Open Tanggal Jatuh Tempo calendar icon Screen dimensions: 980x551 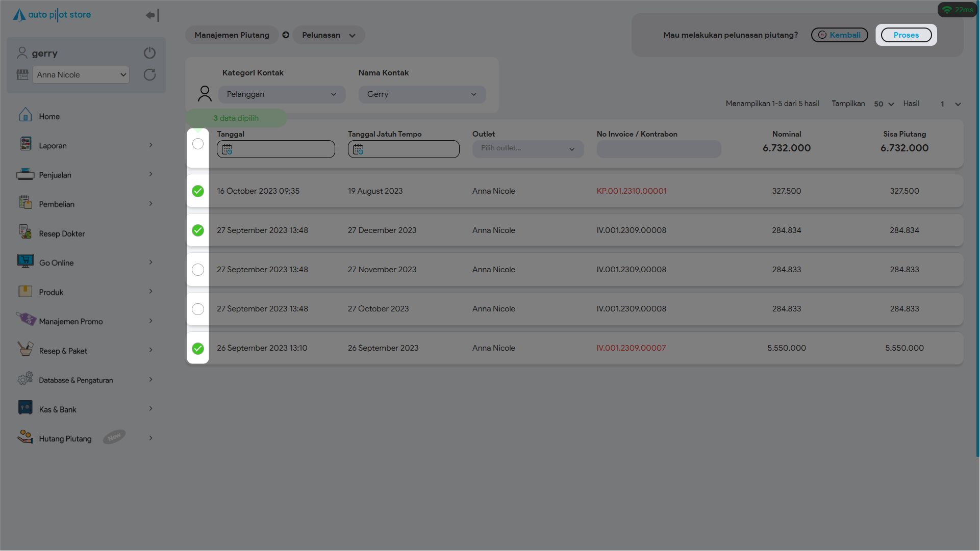coord(358,149)
